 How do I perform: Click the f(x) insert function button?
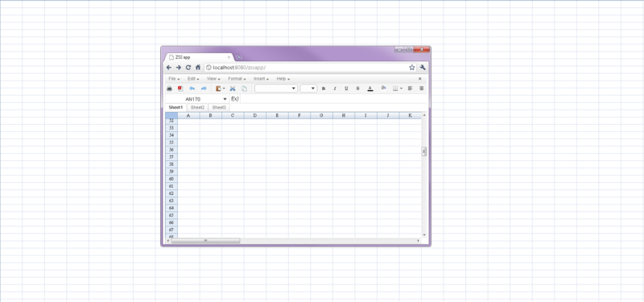[234, 99]
